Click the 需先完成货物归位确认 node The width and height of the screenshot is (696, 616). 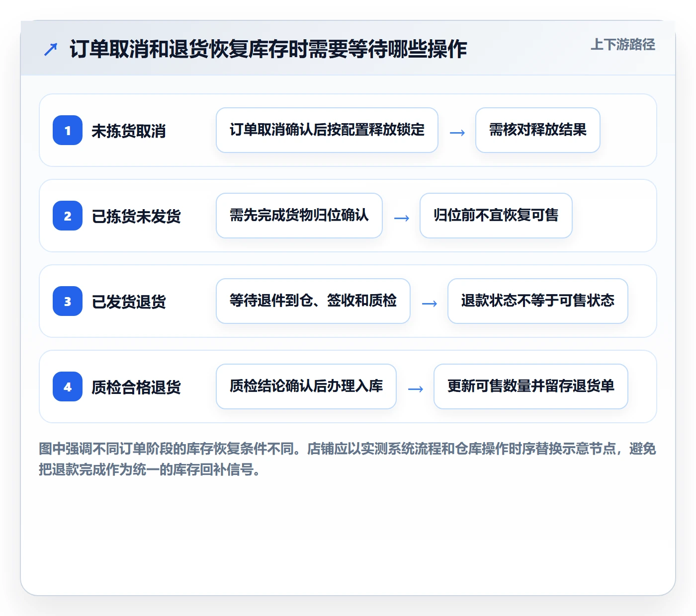click(x=299, y=216)
